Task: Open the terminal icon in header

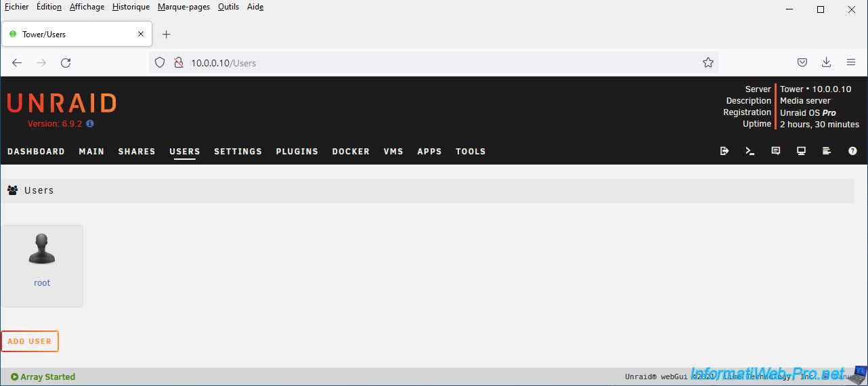Action: point(750,151)
